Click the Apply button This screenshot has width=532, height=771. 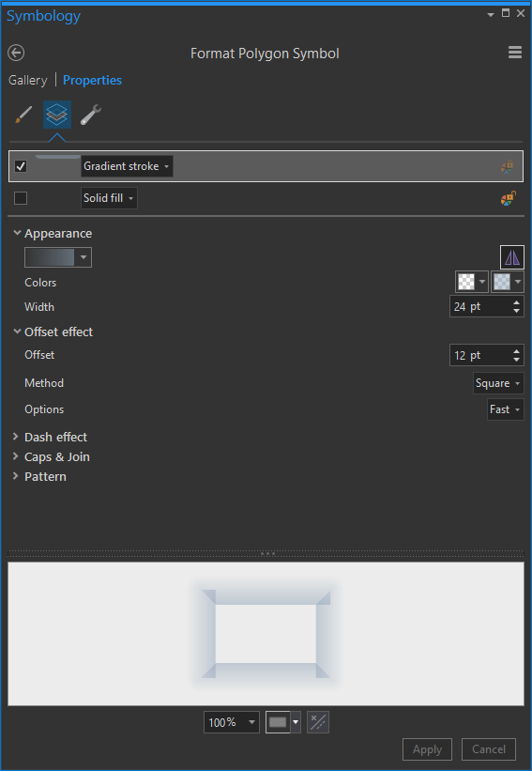[x=427, y=749]
